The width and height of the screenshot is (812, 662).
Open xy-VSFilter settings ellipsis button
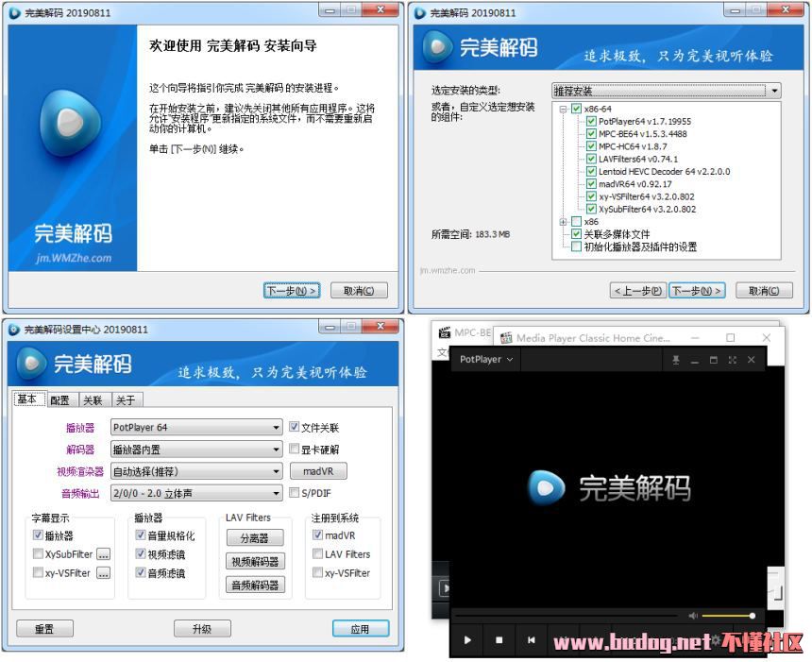coord(103,573)
